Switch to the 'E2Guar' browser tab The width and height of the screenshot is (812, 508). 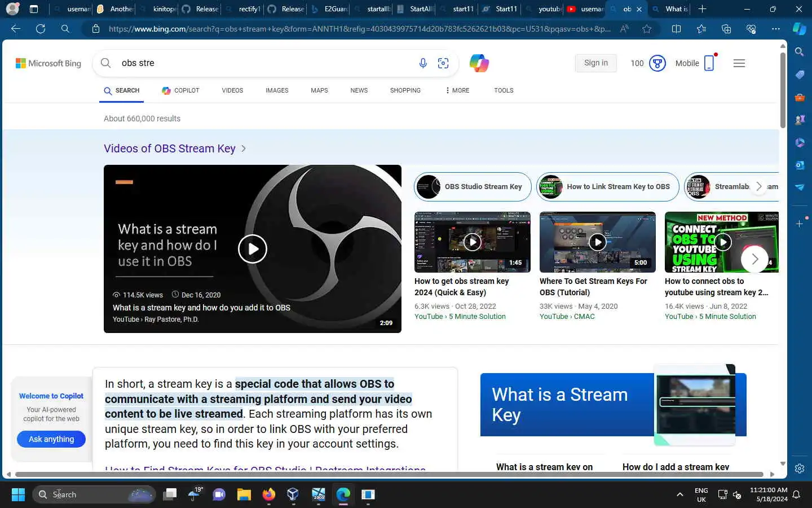click(329, 9)
